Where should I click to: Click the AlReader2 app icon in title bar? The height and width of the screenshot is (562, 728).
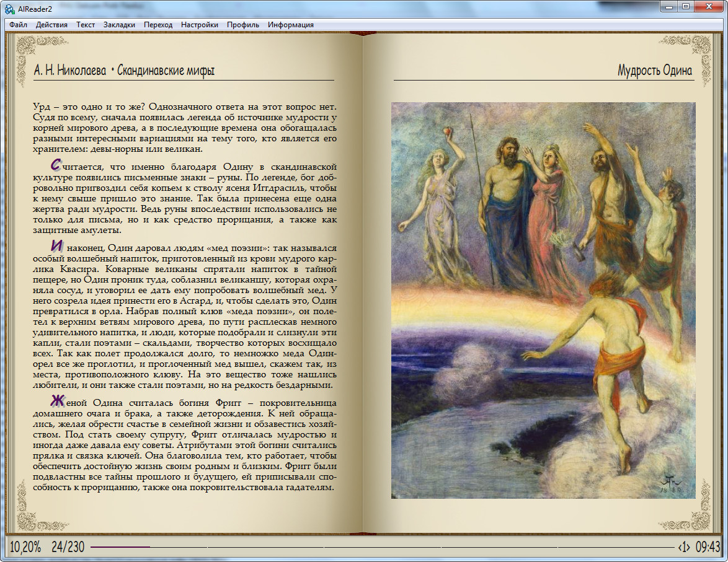[x=10, y=9]
